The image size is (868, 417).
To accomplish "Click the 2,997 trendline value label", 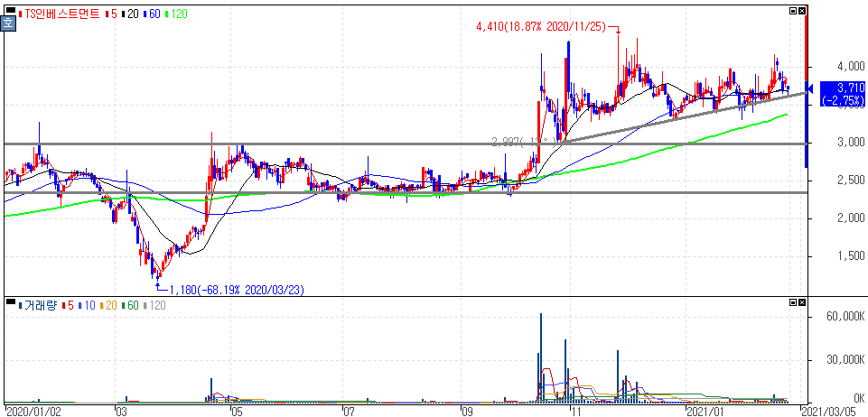I will (x=523, y=143).
